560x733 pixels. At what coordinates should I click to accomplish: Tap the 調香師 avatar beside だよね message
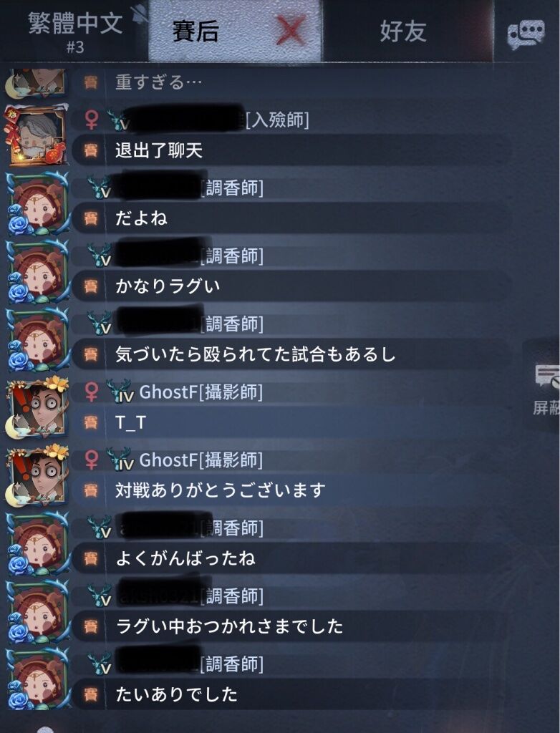(x=37, y=204)
